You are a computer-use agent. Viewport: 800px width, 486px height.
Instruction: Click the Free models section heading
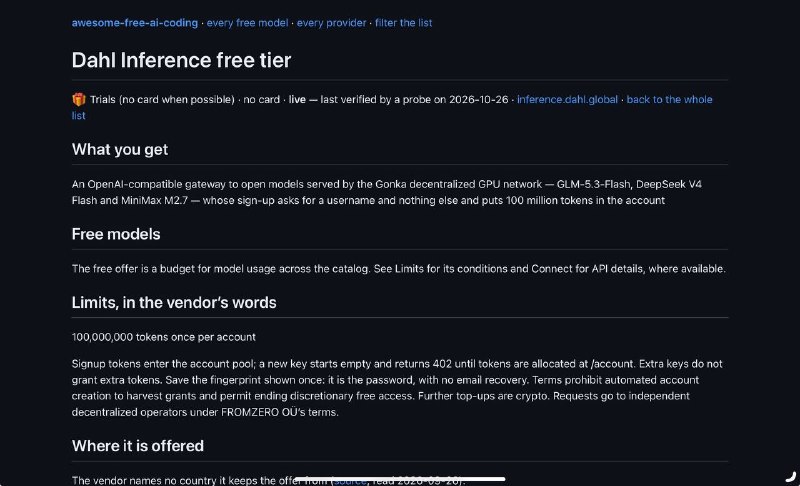tap(116, 234)
